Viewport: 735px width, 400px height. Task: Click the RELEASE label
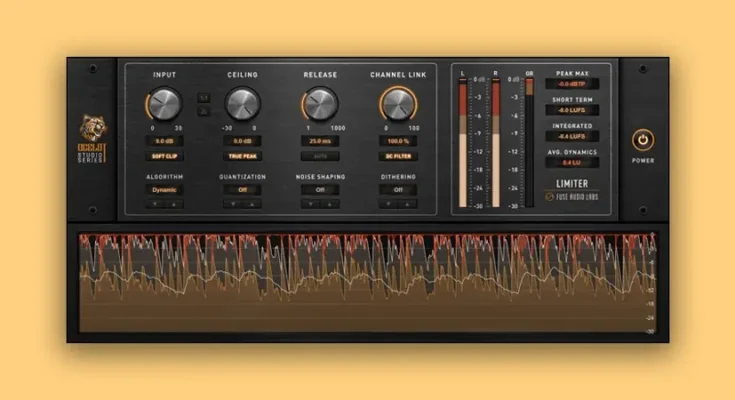320,75
